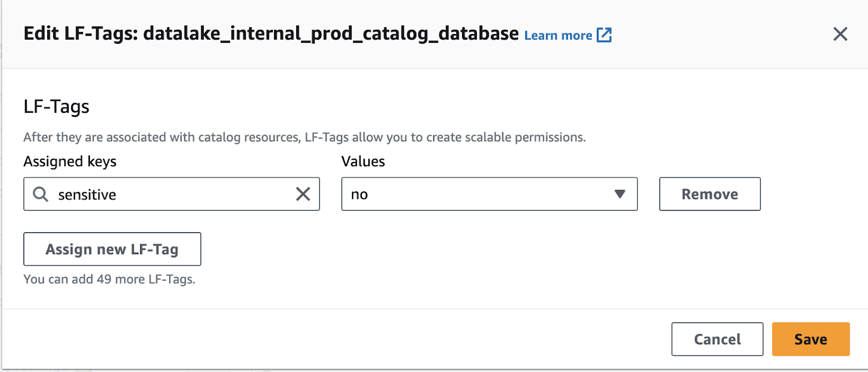This screenshot has height=372, width=868.
Task: Click the datalake_internal_prod_catalog_database dialog title
Action: [271, 34]
